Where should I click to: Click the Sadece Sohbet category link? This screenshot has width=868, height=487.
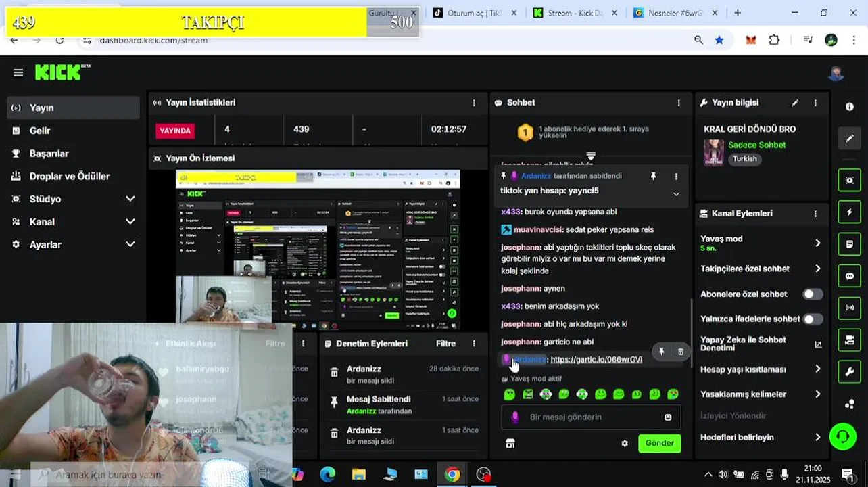[x=756, y=145]
